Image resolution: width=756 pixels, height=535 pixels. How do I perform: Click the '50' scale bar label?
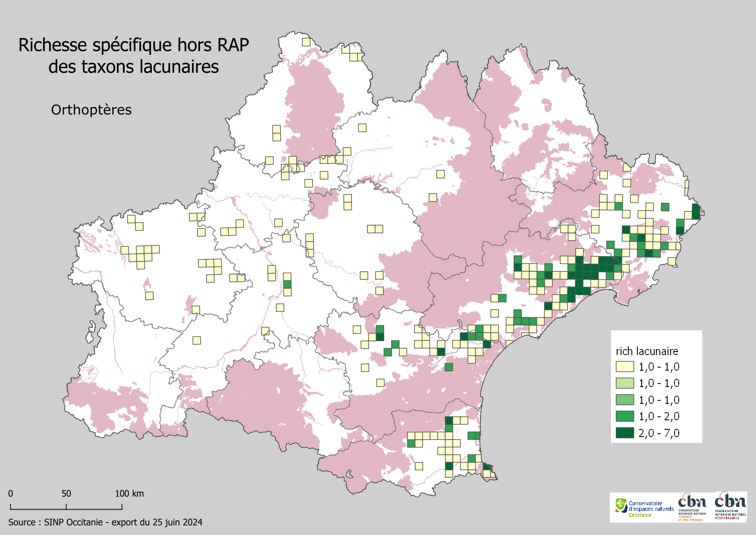pos(66,494)
